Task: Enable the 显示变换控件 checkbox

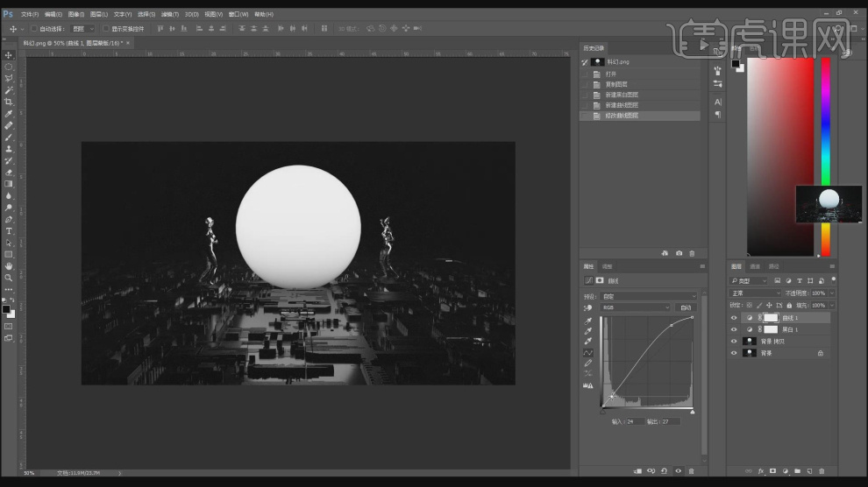Action: [105, 29]
